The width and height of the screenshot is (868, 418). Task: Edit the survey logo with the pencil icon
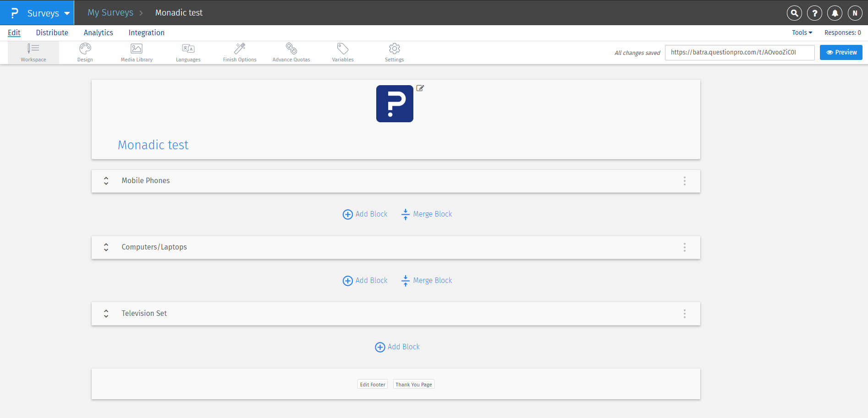(x=420, y=88)
